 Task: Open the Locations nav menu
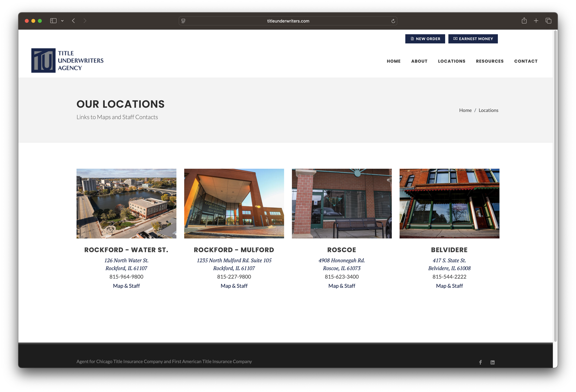tap(452, 61)
